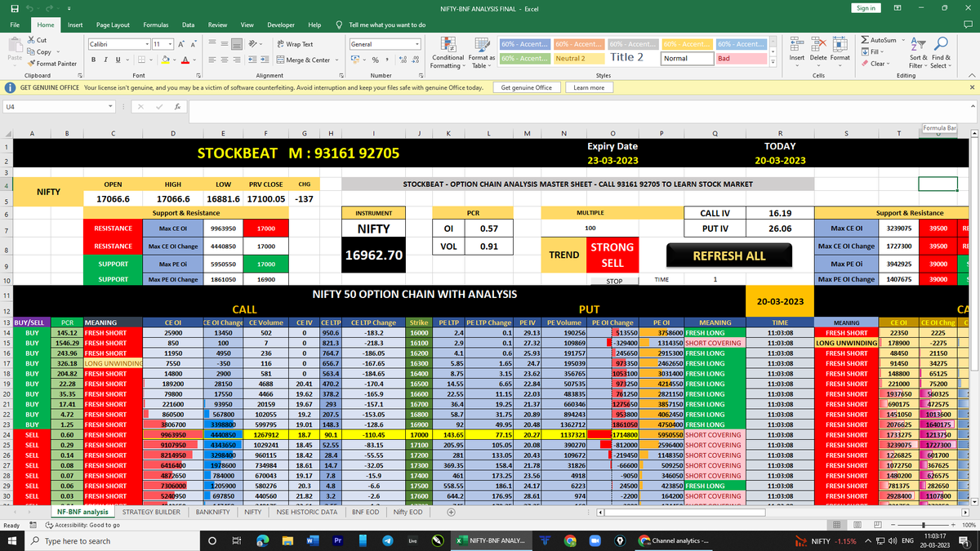Screen dimensions: 980x551
Task: Toggle Italic formatting
Action: coord(106,60)
